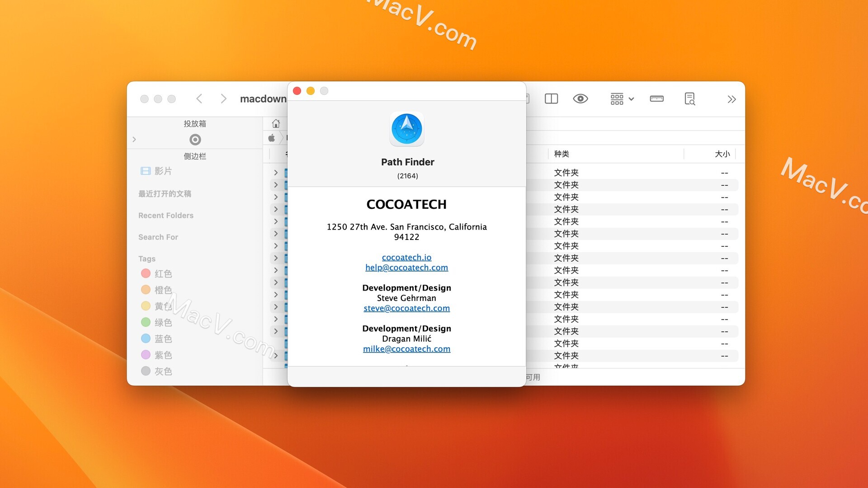Toggle the dual pane browser icon
868x488 pixels.
(551, 99)
